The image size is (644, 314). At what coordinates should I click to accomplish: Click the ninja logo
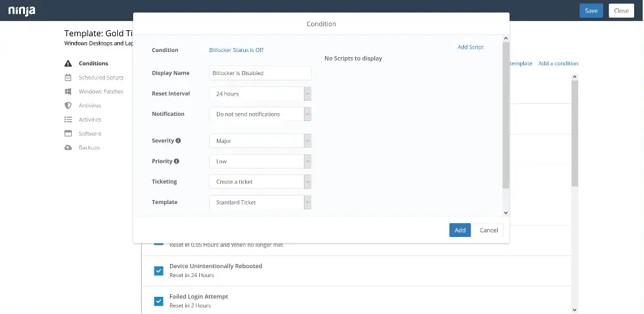tap(22, 11)
